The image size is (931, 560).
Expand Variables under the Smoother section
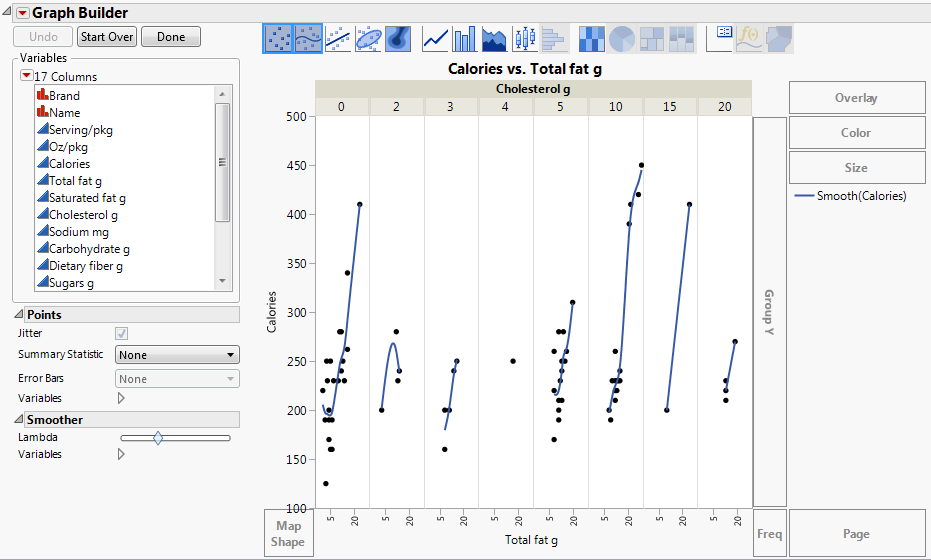point(121,454)
